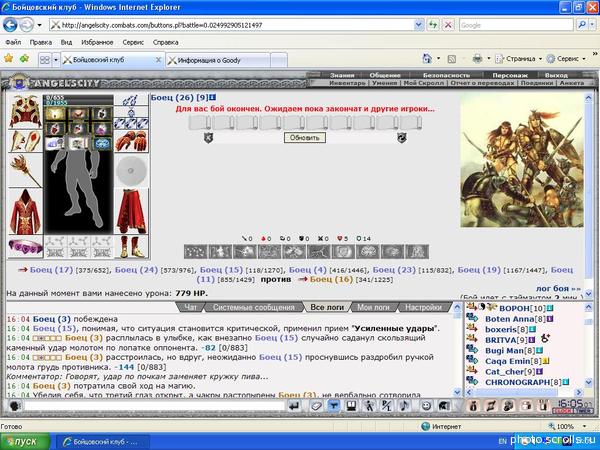
Task: Click the Boten Anna player name
Action: [x=509, y=319]
